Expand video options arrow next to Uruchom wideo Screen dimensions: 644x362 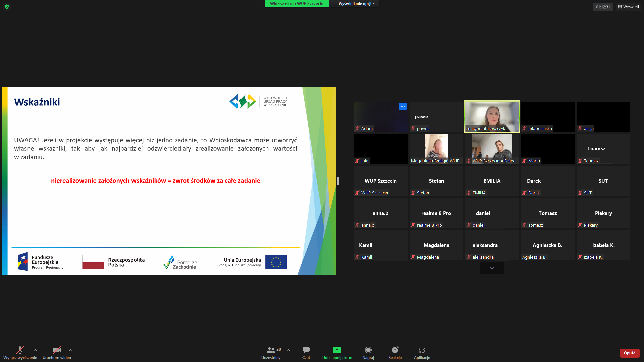pos(70,350)
